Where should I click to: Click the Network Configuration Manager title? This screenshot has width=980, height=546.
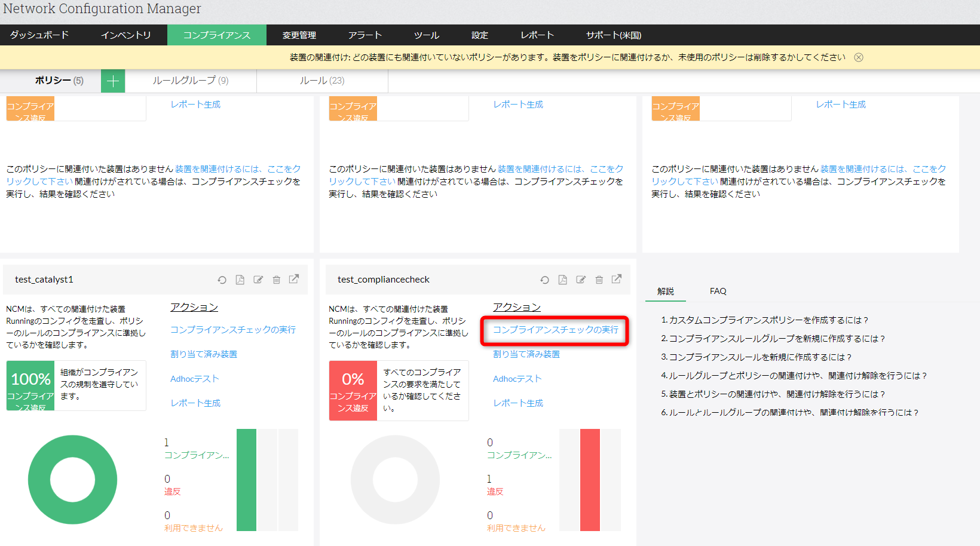tap(102, 9)
